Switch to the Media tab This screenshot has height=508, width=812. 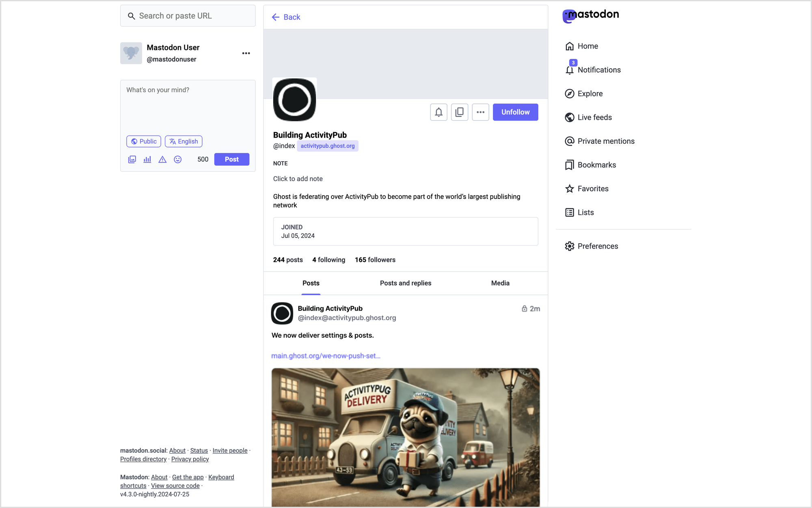coord(500,283)
